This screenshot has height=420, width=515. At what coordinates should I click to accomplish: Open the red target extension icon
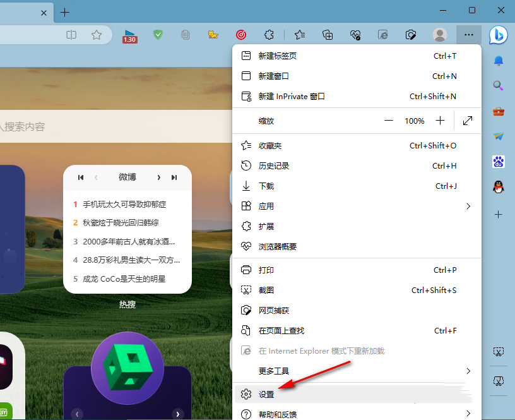241,35
